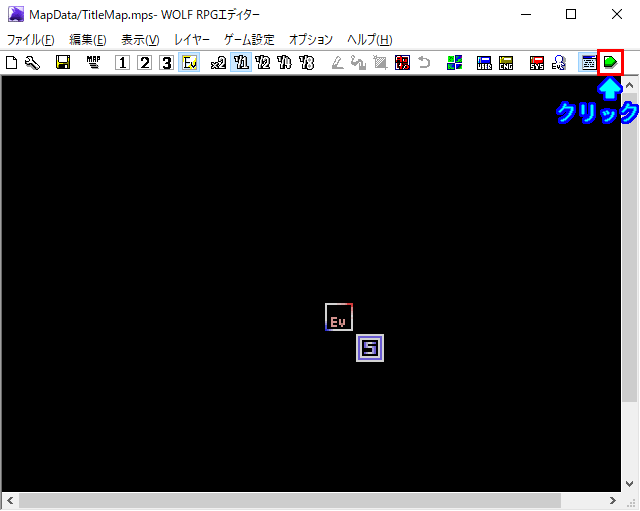Open the CNG changeable database

pyautogui.click(x=506, y=63)
